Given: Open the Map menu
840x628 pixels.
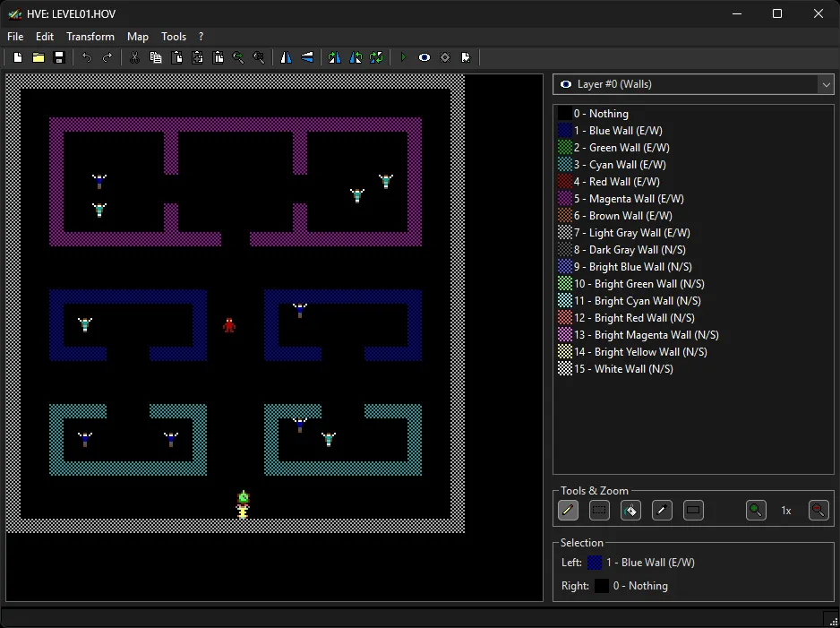Looking at the screenshot, I should 138,37.
